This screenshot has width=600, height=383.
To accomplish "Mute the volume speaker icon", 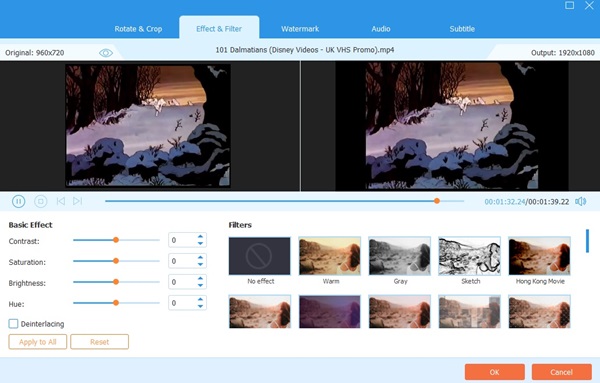I will 580,201.
